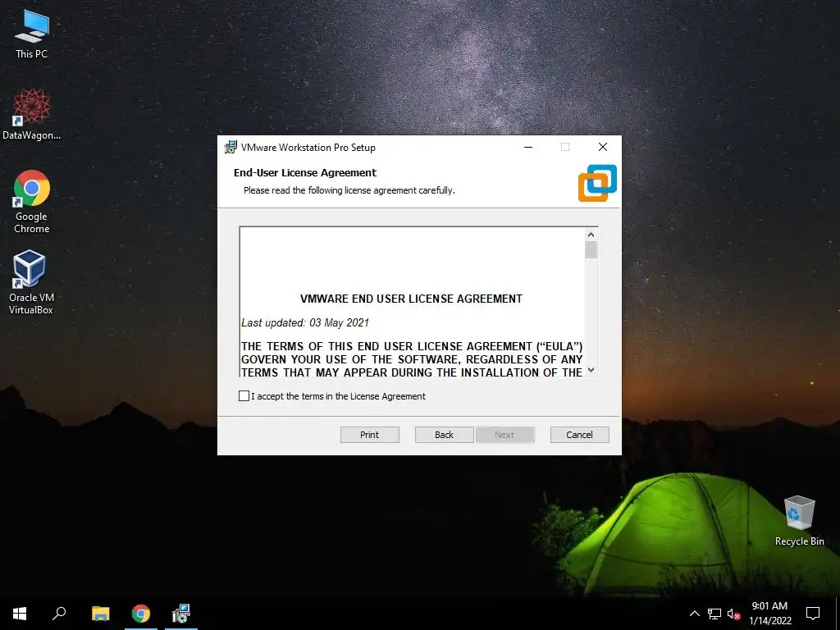Click the VMWARE END USER LICENSE AGREEMENT heading
The image size is (840, 630).
tap(411, 299)
